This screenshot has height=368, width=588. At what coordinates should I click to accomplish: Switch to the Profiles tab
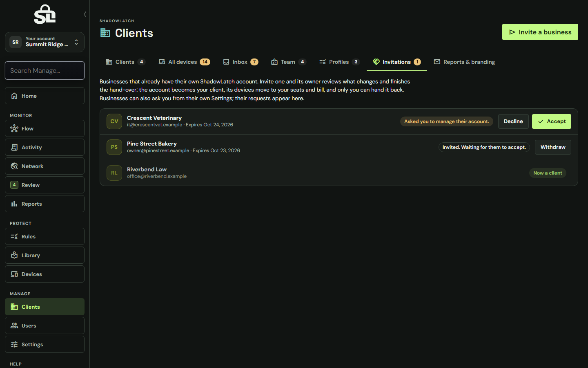(339, 62)
